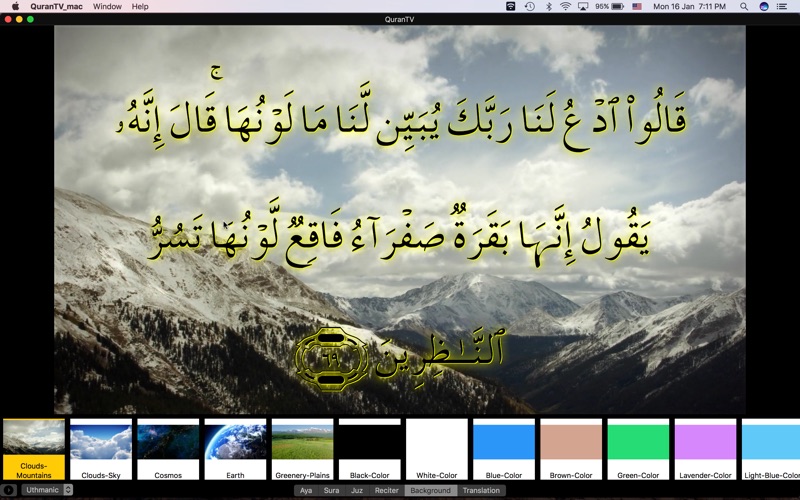Open the Time Machine menu bar icon
The height and width of the screenshot is (500, 800).
pos(530,7)
